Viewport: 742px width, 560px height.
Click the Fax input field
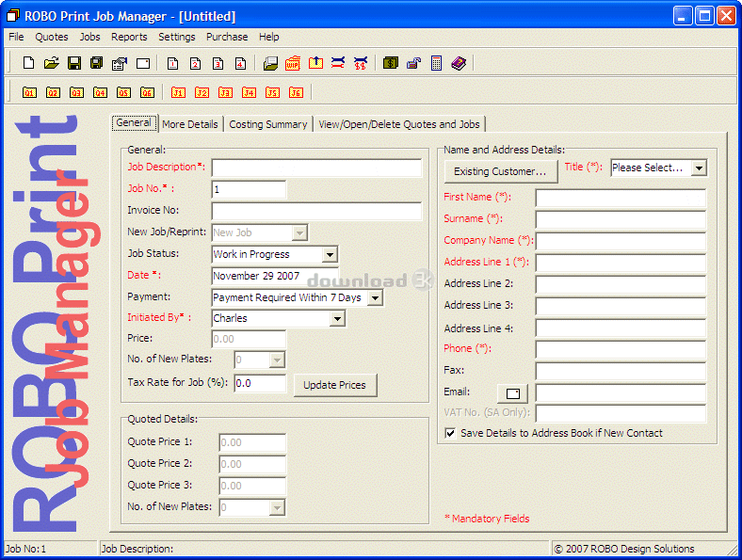(621, 371)
